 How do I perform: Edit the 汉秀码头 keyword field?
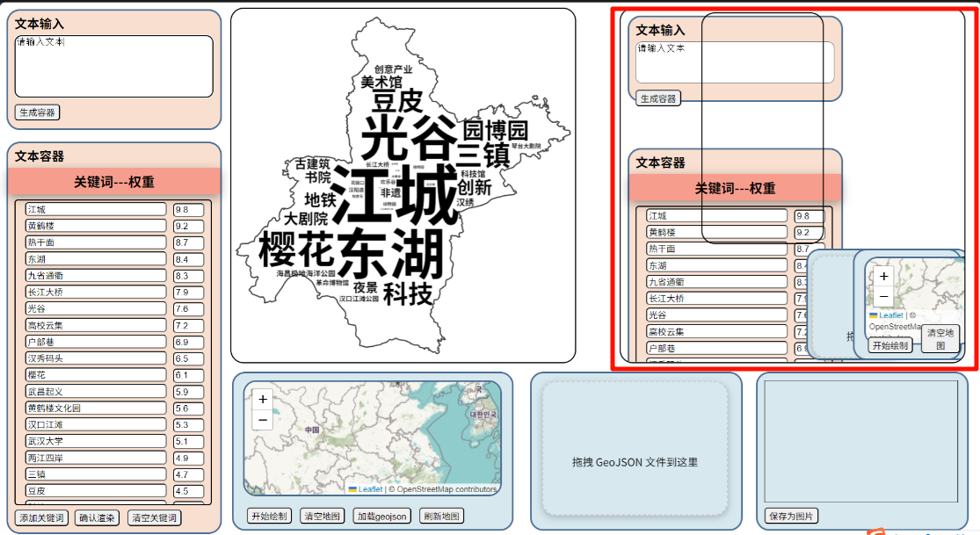point(96,358)
